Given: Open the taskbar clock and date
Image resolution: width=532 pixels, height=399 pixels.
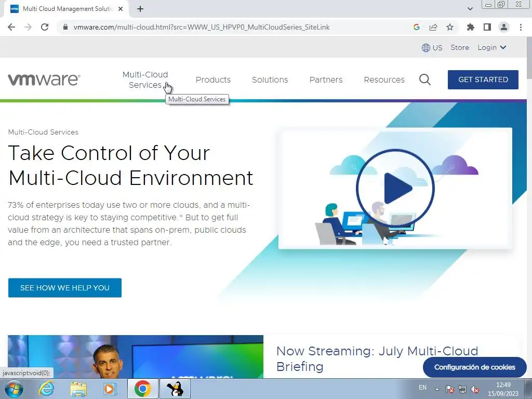Looking at the screenshot, I should click(x=503, y=389).
